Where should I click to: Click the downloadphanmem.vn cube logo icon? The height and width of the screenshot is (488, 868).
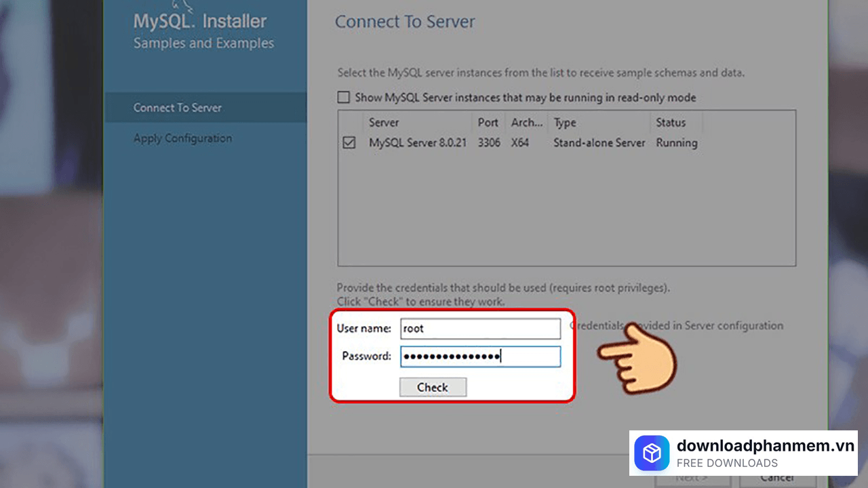652,453
